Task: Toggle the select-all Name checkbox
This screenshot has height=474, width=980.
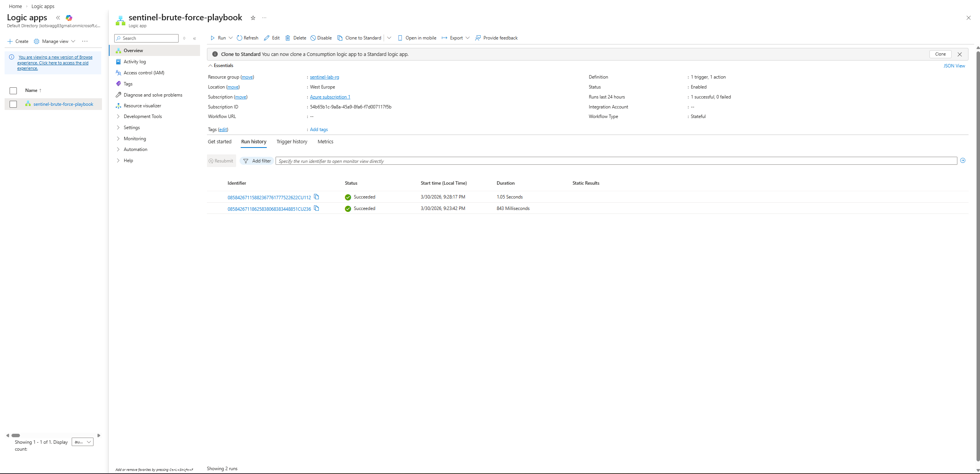Action: (x=13, y=91)
